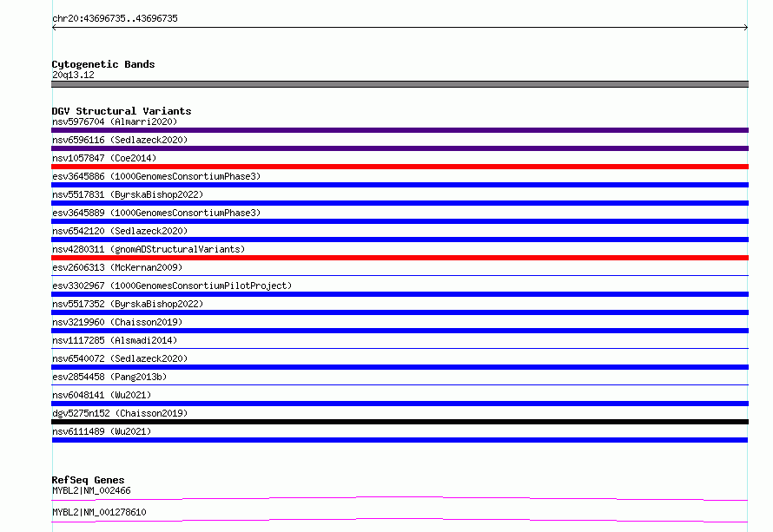
Task: Click the blue bar under esv3645889
Action: coord(400,221)
